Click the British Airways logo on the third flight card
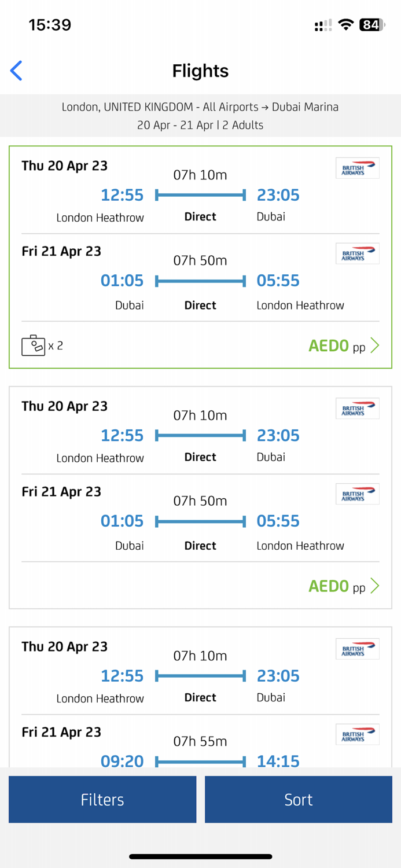Screen dimensions: 401x868 [357, 649]
